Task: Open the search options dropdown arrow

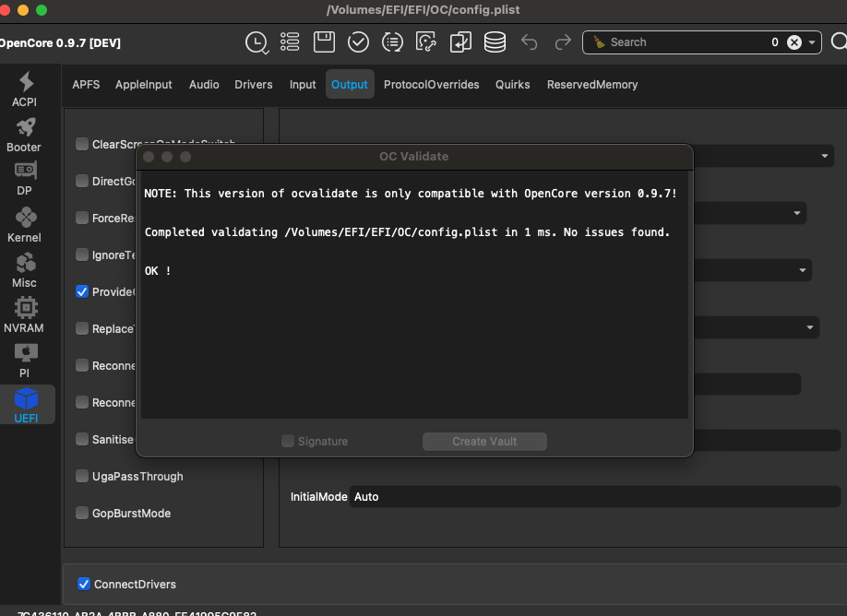Action: pyautogui.click(x=812, y=42)
